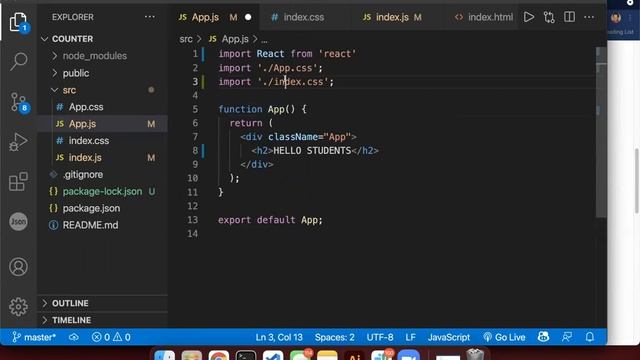Open the Manage gear icon

coord(18,307)
